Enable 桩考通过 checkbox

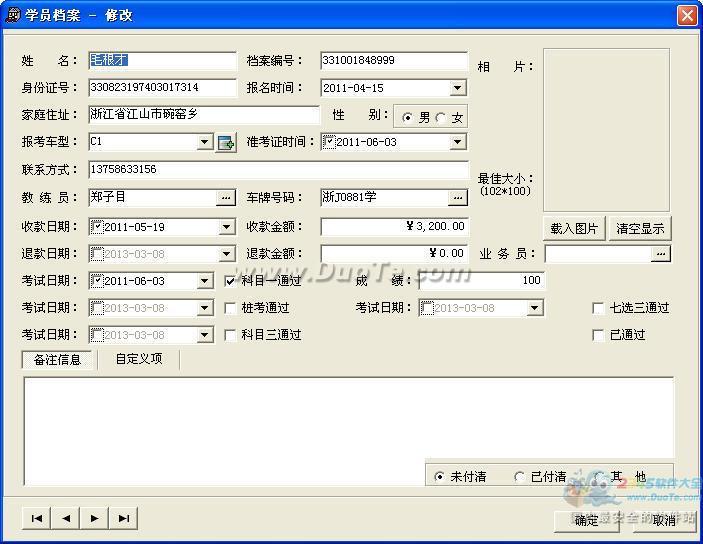click(230, 308)
